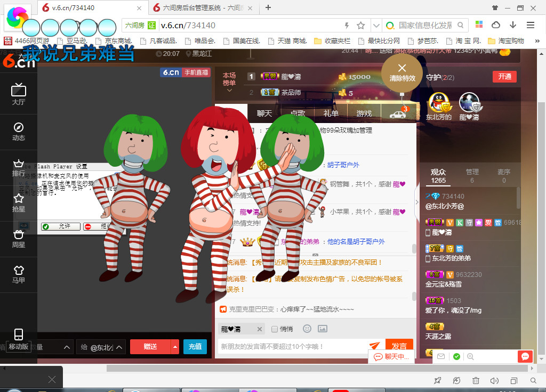Screen dimensions: 546x392
Task: Open the address bar history dropdown arrow
Action: coord(376,26)
